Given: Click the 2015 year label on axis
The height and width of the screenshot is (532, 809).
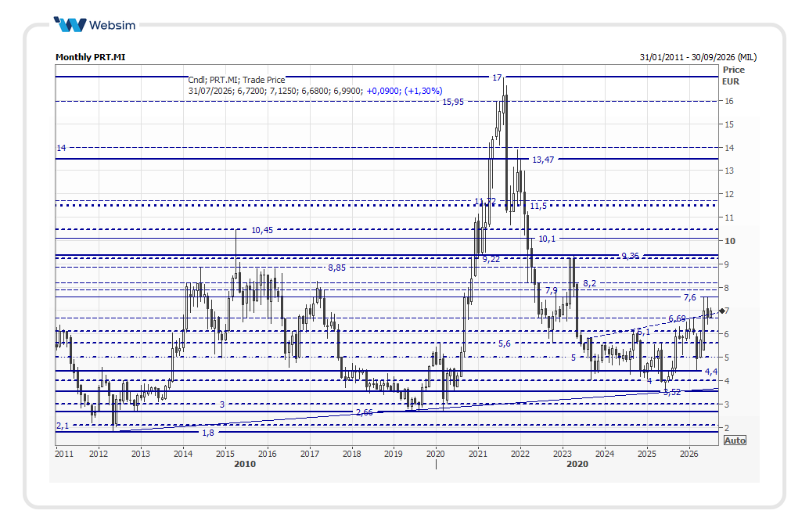Looking at the screenshot, I should (225, 454).
